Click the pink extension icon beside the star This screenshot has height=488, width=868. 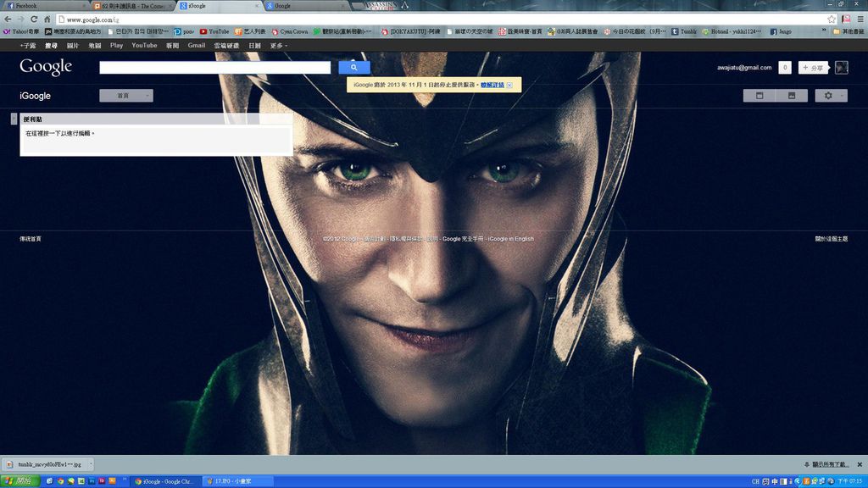(846, 19)
